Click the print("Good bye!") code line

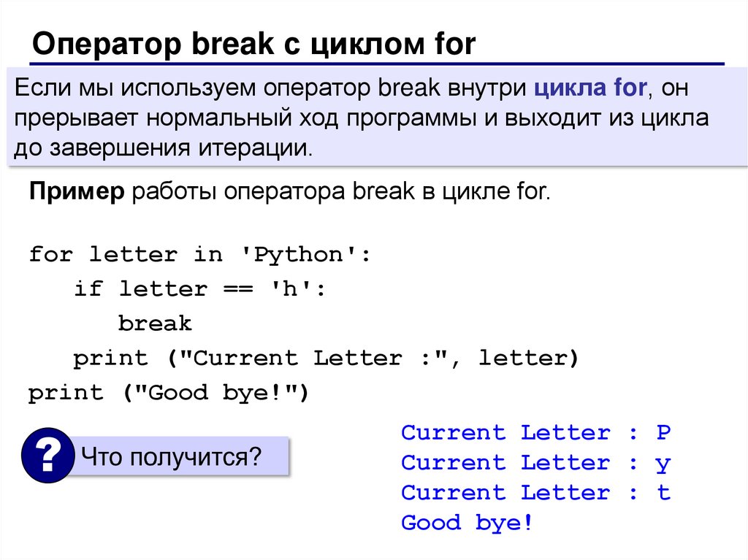(169, 393)
